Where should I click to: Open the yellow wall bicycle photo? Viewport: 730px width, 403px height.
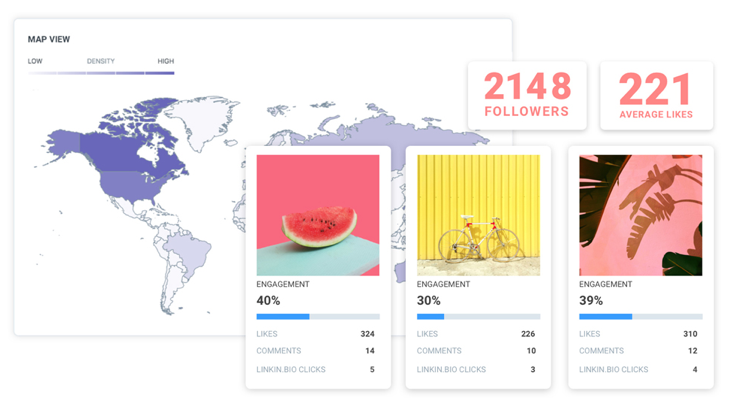pos(479,215)
